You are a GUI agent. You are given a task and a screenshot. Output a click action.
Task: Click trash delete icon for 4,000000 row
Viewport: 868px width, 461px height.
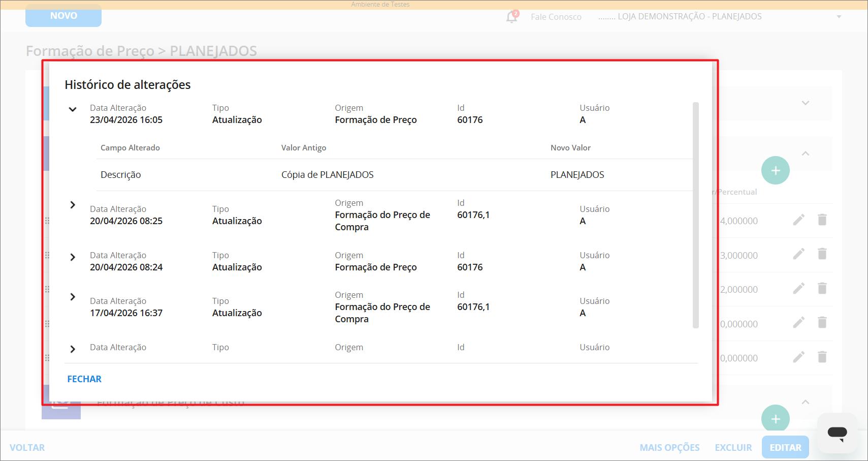click(822, 220)
